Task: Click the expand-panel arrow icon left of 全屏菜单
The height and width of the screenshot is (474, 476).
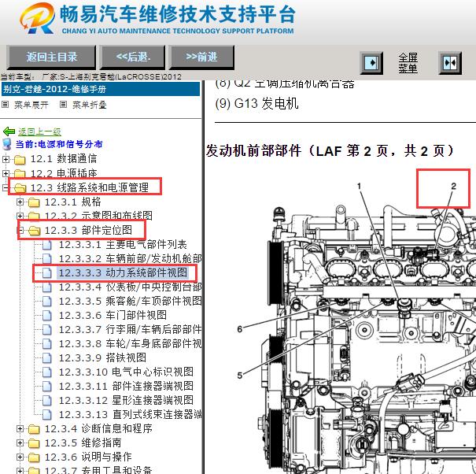Action: point(371,63)
